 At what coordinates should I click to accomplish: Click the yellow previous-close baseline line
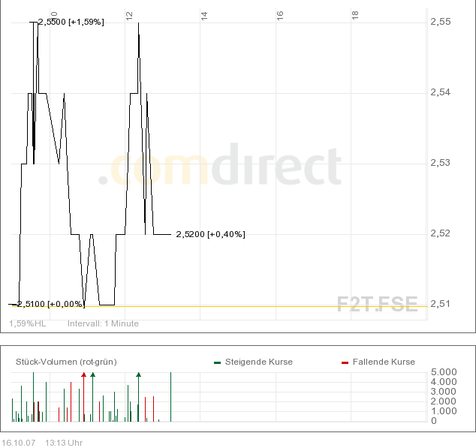(x=263, y=306)
